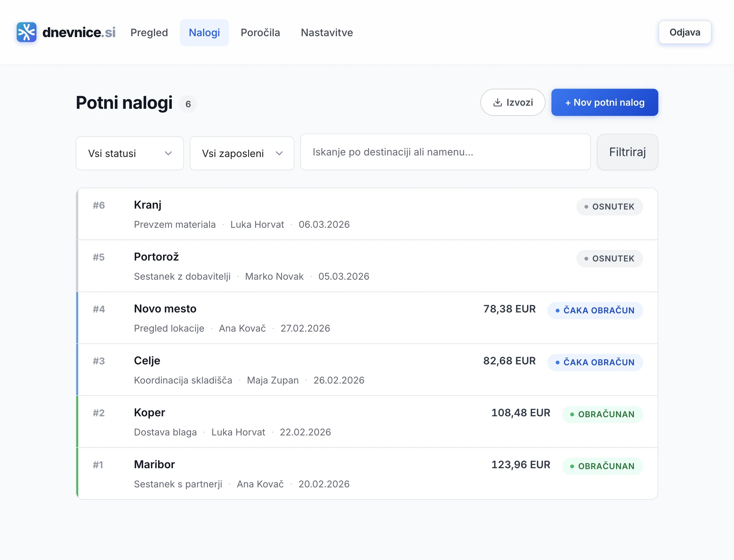734x560 pixels.
Task: Click the chevron on Vsi zaposleni
Action: tap(279, 153)
